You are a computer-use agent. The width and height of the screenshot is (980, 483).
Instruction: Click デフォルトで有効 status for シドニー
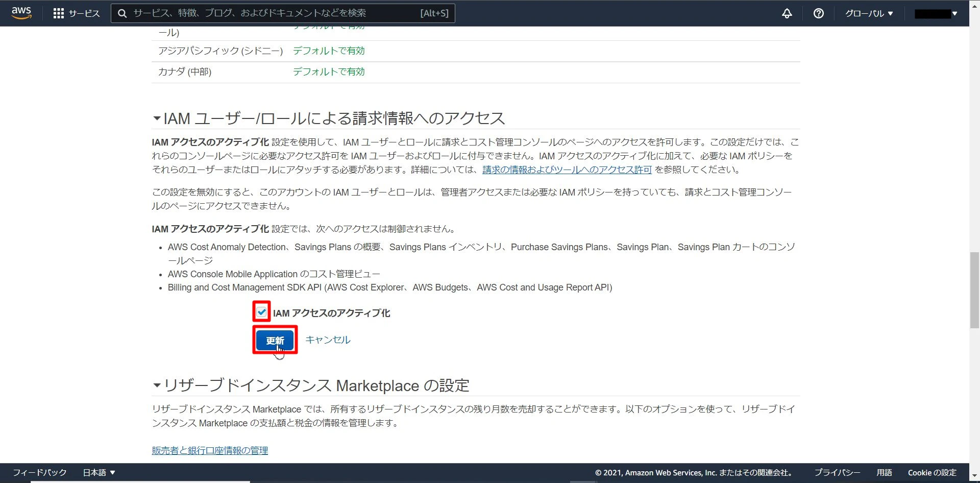click(x=329, y=51)
